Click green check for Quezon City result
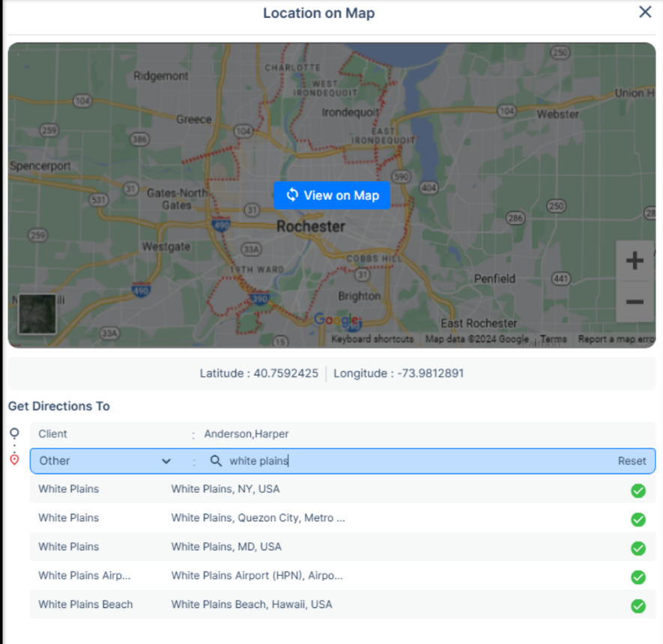 coord(638,520)
